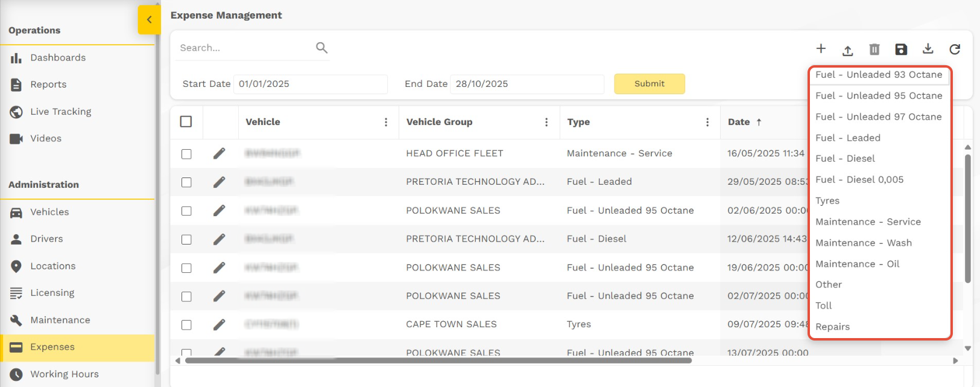This screenshot has width=980, height=387.
Task: Select checkbox for the Fuel - Leaded row
Action: pyautogui.click(x=186, y=182)
